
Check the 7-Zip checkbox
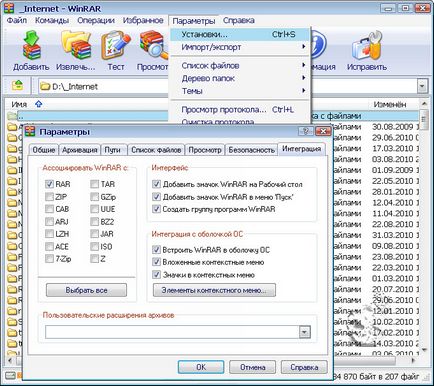49,259
